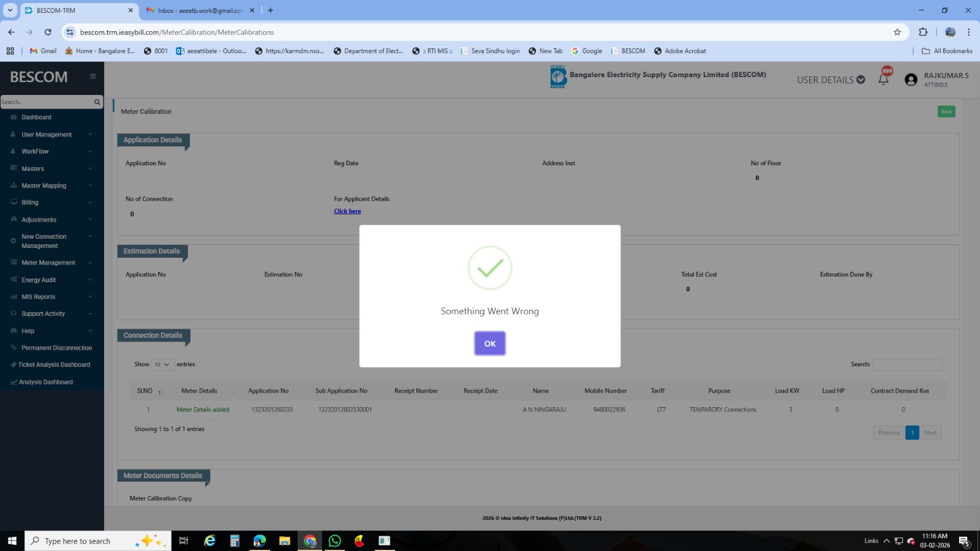Expand the Meter Management sidebar chevron
The height and width of the screenshot is (551, 980).
coord(90,263)
